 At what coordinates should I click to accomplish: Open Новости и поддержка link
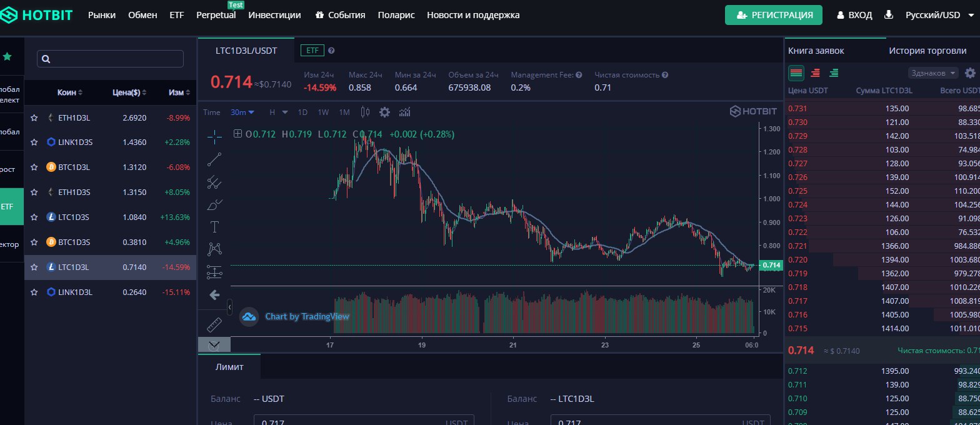[473, 15]
